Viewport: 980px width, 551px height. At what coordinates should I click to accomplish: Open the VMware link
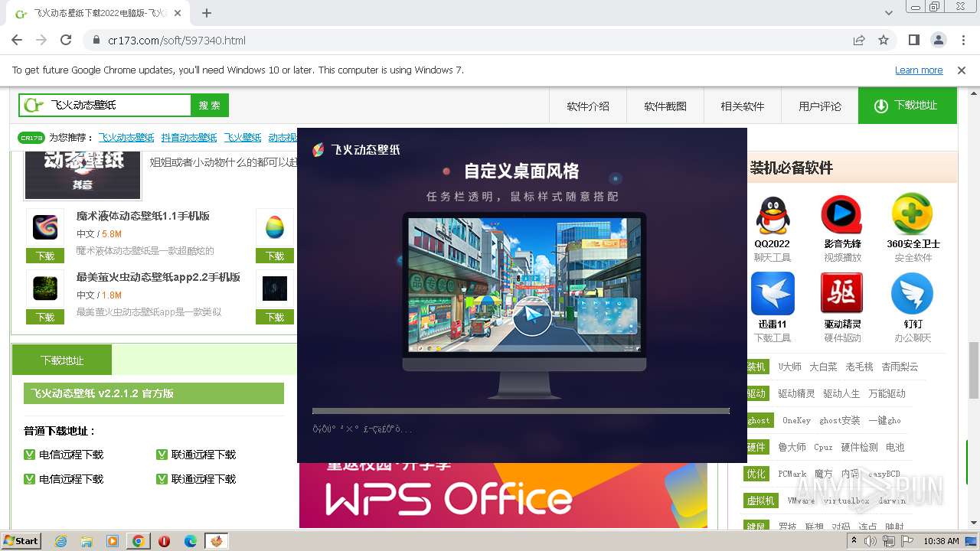click(x=801, y=500)
